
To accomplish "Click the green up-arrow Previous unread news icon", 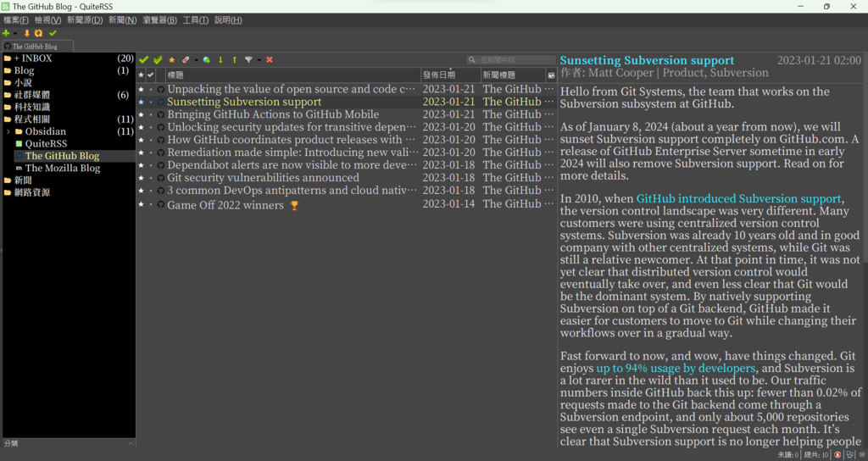I will click(x=234, y=60).
